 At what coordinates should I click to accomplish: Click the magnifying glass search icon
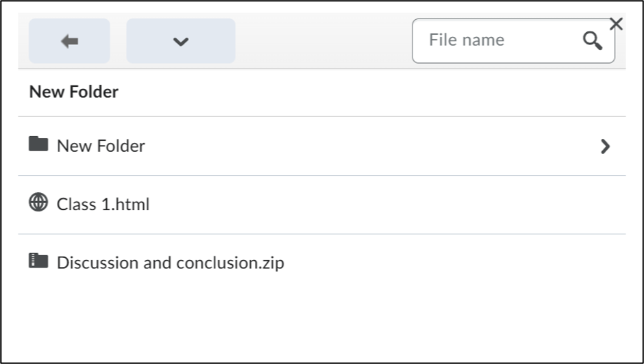click(592, 41)
